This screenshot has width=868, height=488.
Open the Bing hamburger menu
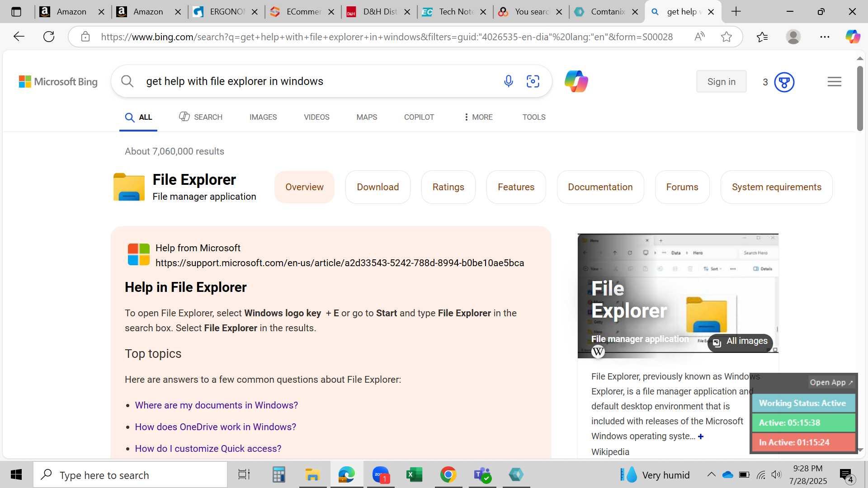[835, 82]
